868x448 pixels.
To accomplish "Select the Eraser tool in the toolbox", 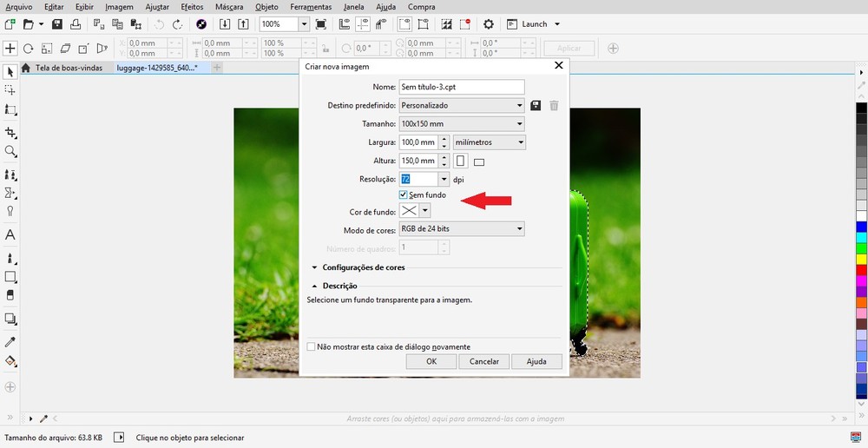I will point(10,295).
